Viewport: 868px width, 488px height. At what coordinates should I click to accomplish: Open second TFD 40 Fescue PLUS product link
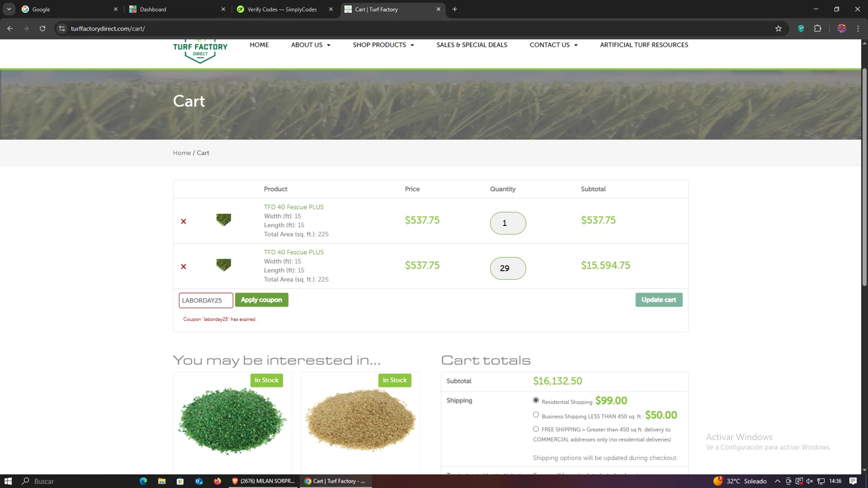294,252
